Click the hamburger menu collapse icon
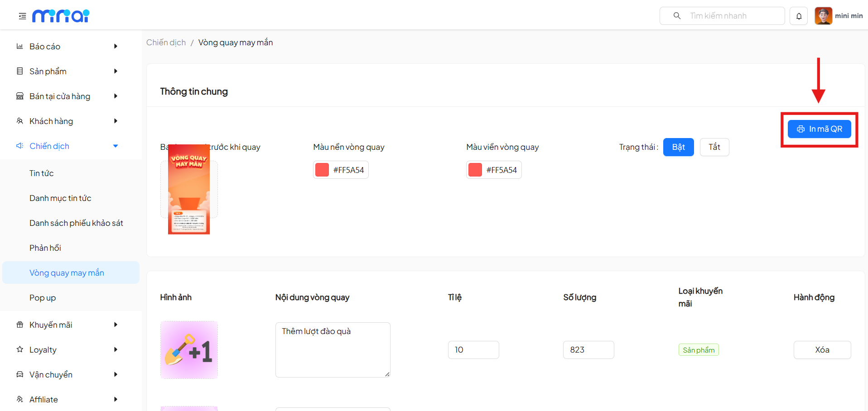 click(x=22, y=16)
